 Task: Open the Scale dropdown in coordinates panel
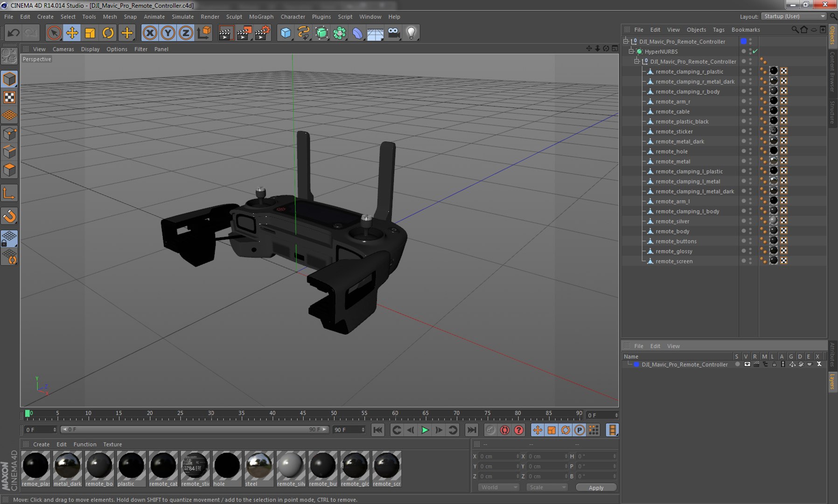[547, 487]
